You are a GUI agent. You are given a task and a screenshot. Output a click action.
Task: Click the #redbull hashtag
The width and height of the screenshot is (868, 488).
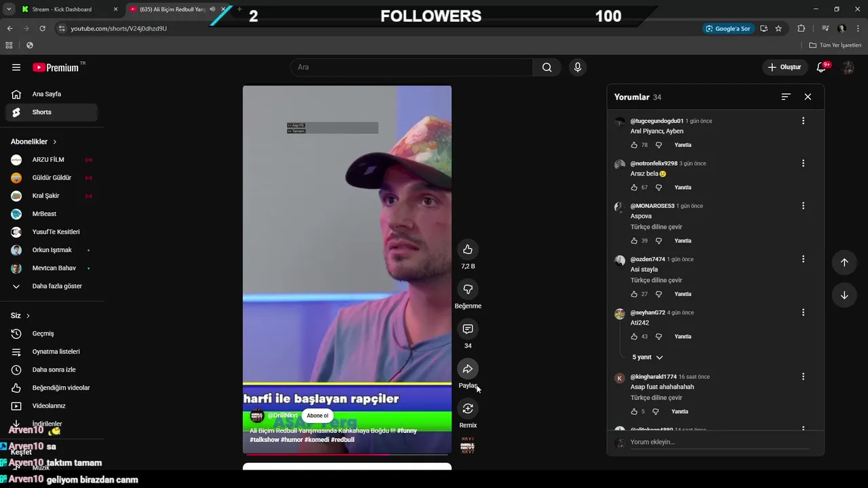pos(342,440)
